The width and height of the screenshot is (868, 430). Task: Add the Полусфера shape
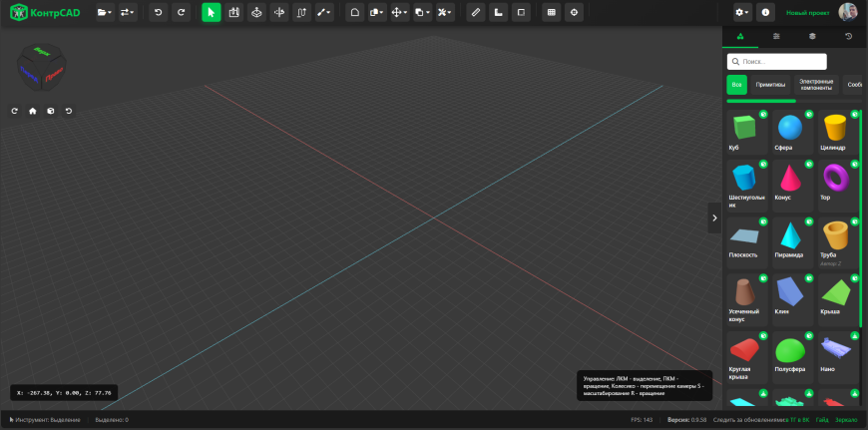793,357
